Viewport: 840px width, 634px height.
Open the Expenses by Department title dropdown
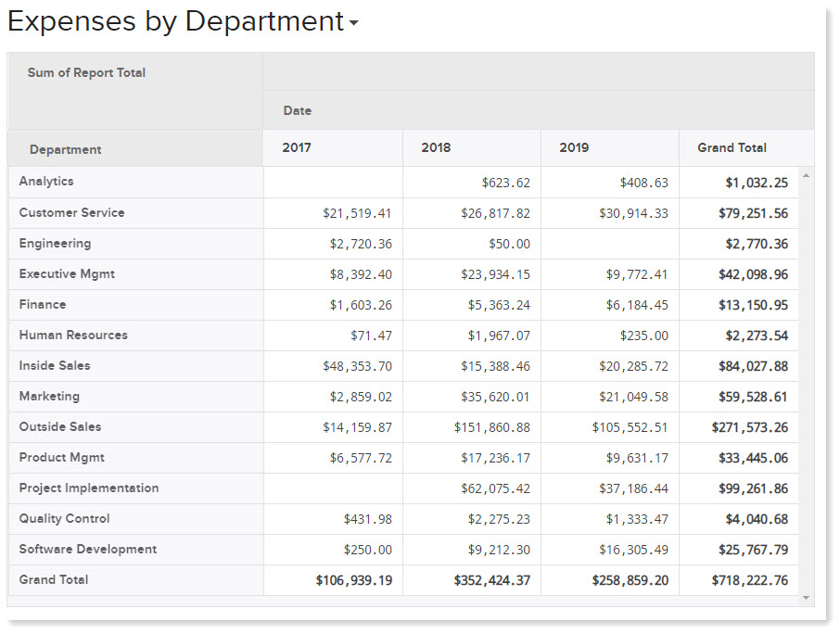353,24
